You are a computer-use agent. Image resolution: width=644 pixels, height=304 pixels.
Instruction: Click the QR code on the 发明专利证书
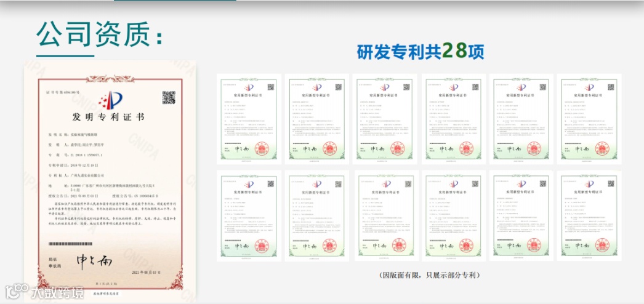pos(169,98)
